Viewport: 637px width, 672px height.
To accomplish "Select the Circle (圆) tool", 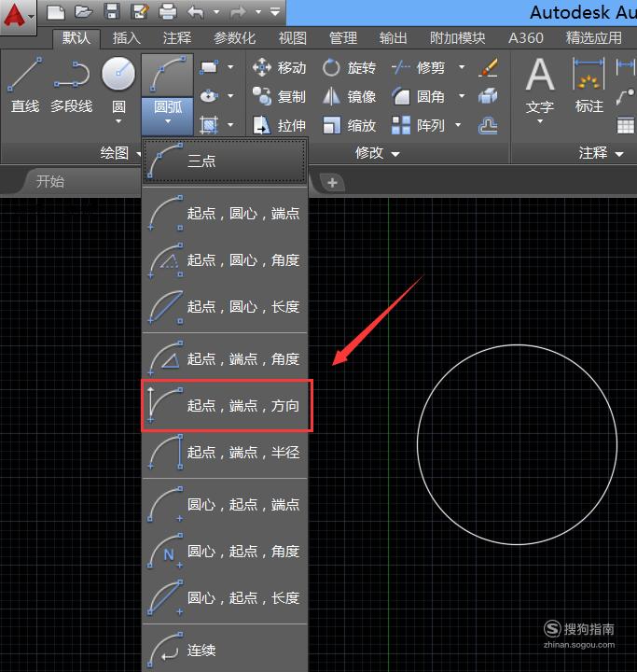I will point(118,85).
